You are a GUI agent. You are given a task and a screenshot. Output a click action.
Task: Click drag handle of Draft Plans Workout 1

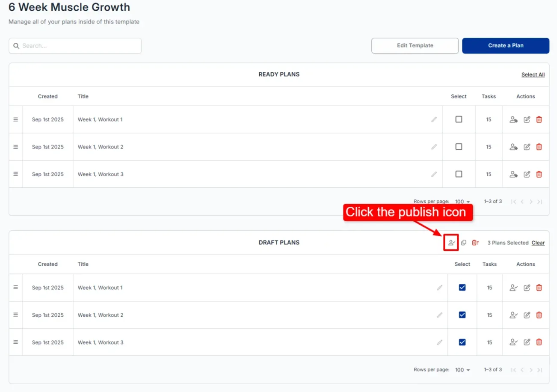pyautogui.click(x=15, y=288)
